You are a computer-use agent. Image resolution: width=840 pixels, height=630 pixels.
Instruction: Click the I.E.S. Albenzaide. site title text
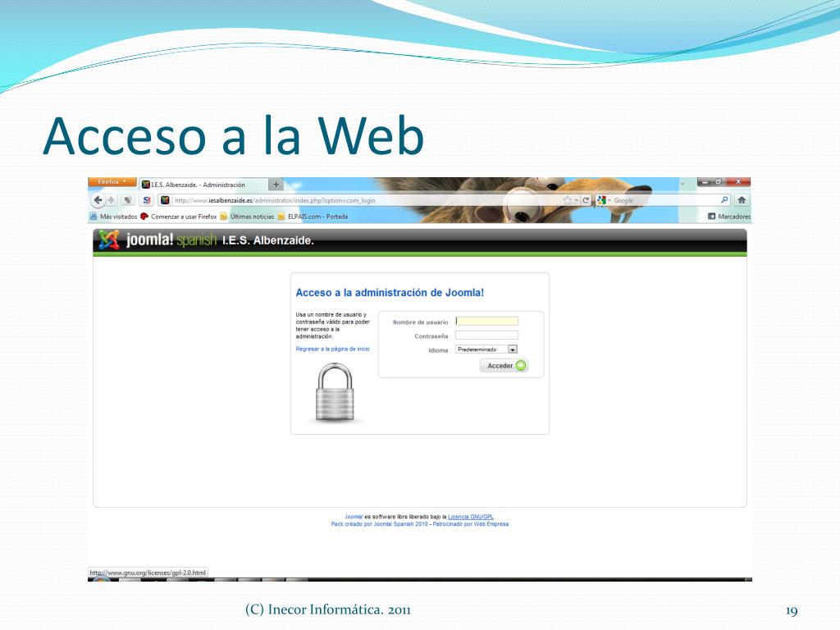(x=268, y=240)
